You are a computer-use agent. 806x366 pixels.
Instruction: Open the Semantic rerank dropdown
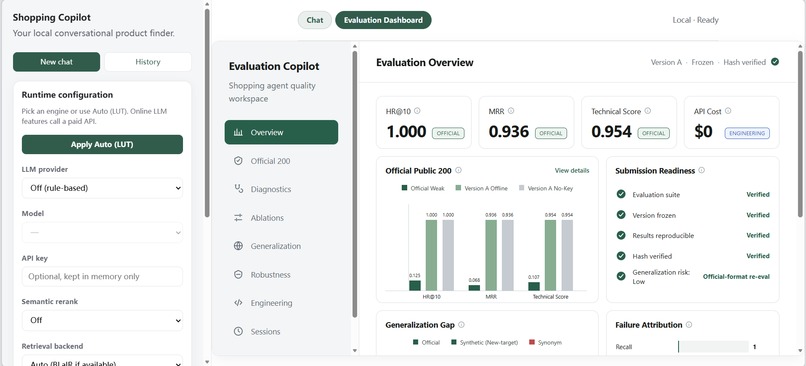coord(102,320)
